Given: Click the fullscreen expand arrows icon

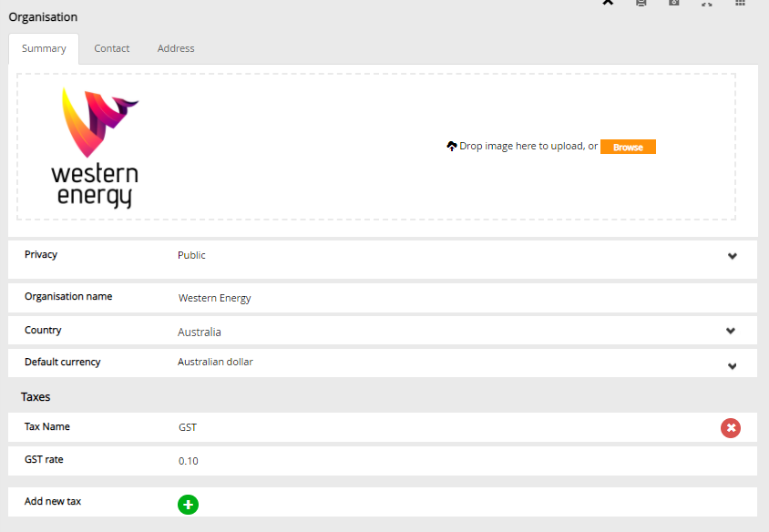Looking at the screenshot, I should coord(707,3).
